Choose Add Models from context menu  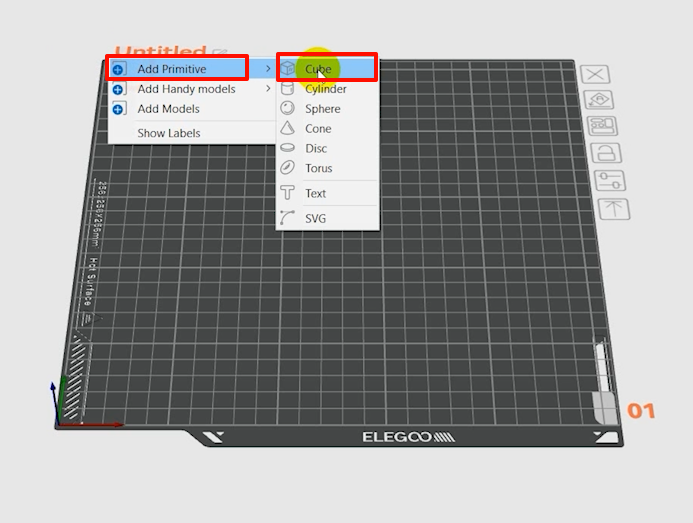(x=168, y=109)
